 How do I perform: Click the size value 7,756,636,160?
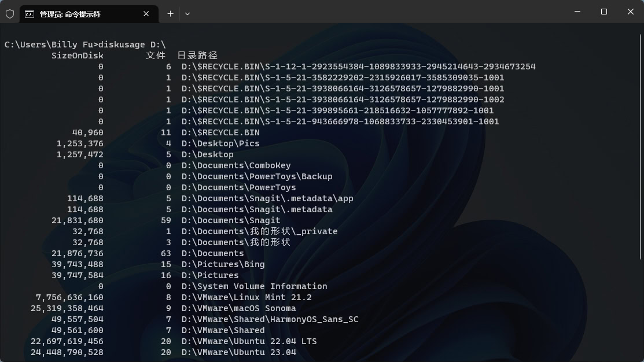(70, 298)
